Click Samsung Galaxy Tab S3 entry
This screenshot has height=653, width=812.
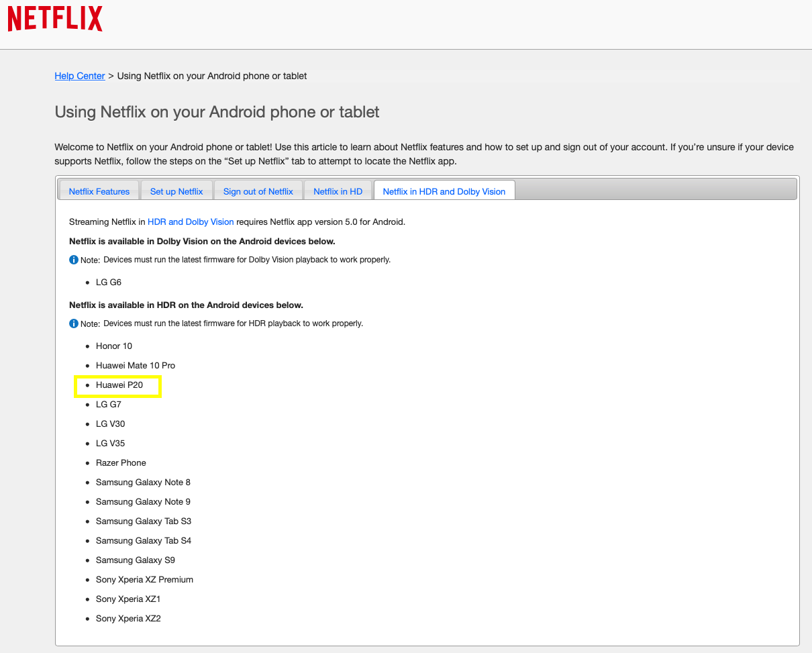click(x=144, y=521)
